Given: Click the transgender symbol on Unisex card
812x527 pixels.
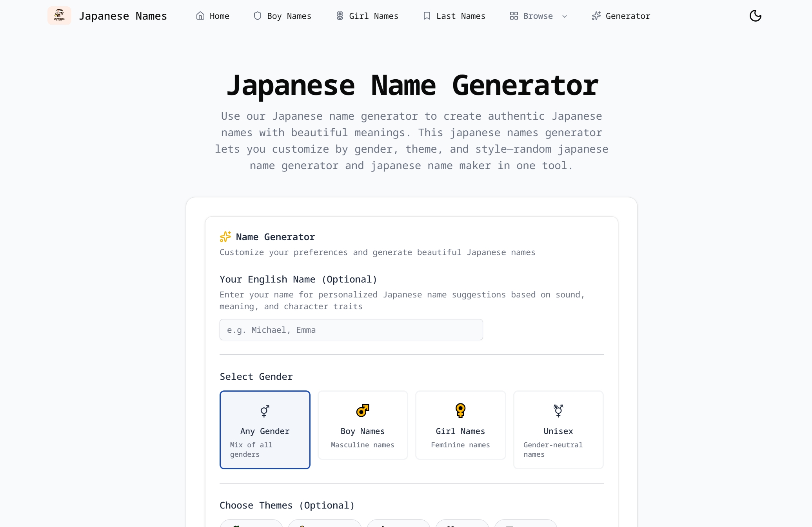Looking at the screenshot, I should [558, 410].
